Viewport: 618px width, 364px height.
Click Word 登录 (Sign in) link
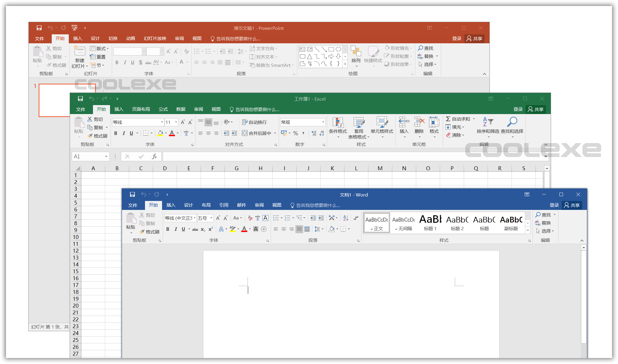pyautogui.click(x=554, y=205)
